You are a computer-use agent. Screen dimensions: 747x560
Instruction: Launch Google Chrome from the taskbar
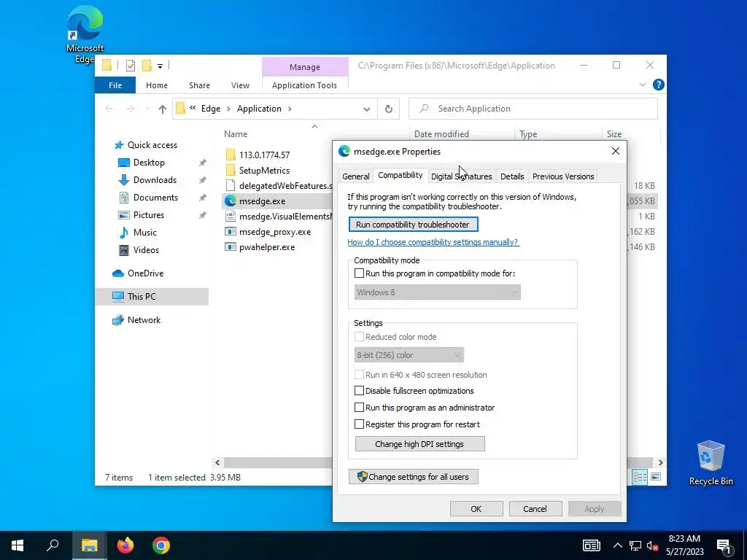(x=161, y=545)
